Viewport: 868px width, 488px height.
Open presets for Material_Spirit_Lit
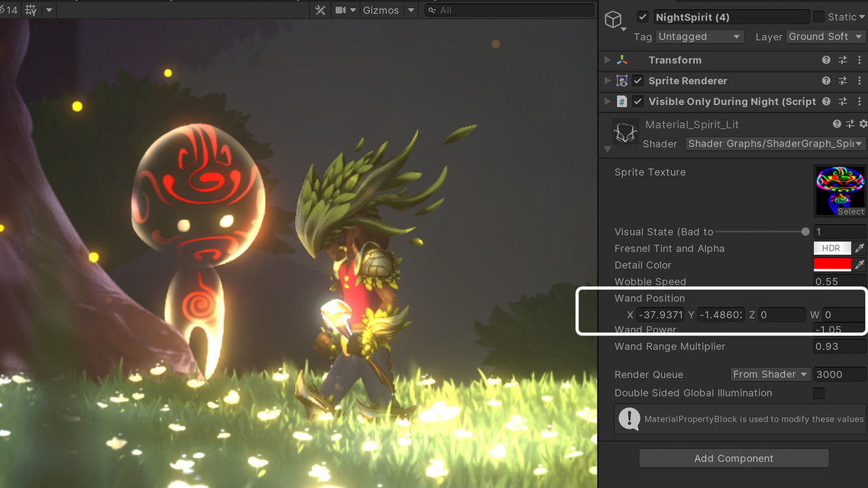(851, 124)
